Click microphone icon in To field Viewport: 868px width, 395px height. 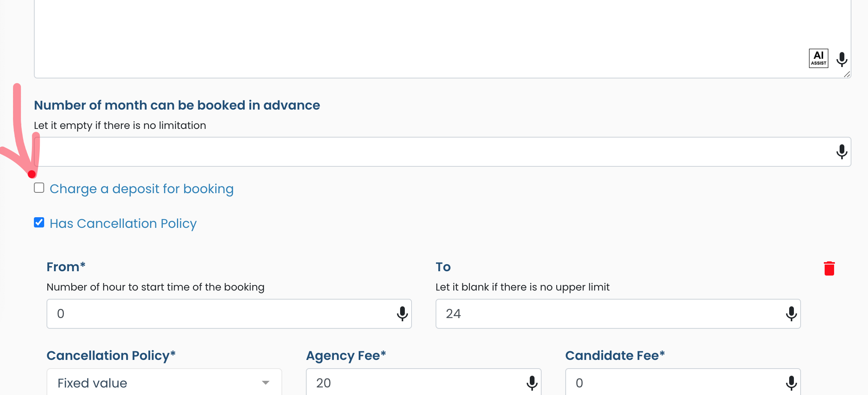click(791, 314)
